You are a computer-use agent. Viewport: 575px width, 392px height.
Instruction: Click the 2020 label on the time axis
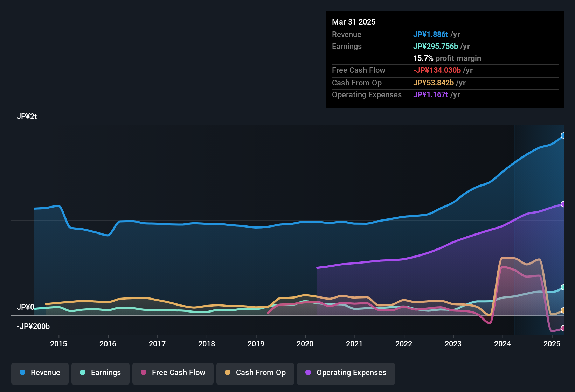[305, 344]
